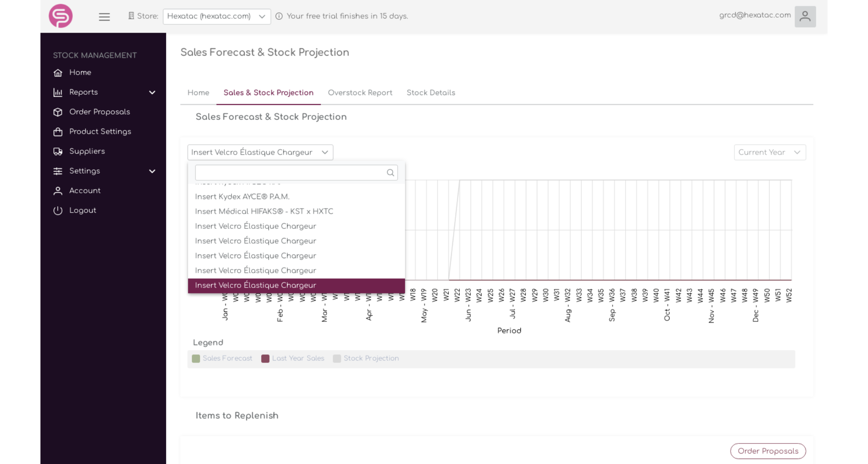Click the pink S logo icon
This screenshot has height=464, width=868.
[x=61, y=16]
